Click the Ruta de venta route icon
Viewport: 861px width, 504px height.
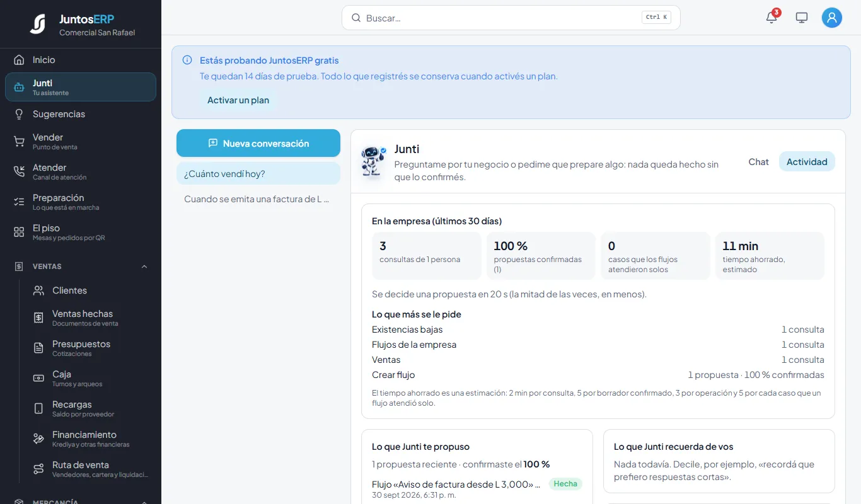(38, 469)
